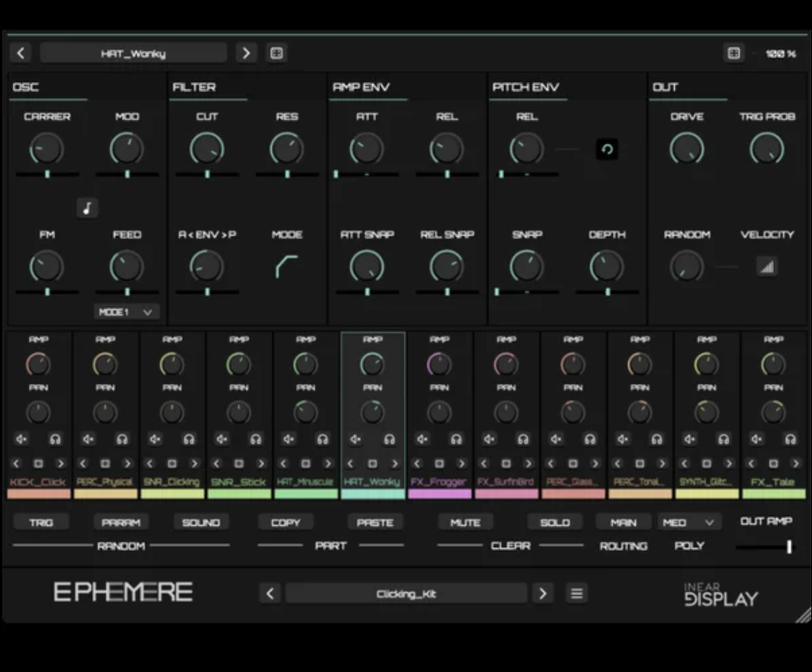The width and height of the screenshot is (812, 672).
Task: Open the HAT_Wonky part preset name field
Action: pyautogui.click(x=133, y=53)
